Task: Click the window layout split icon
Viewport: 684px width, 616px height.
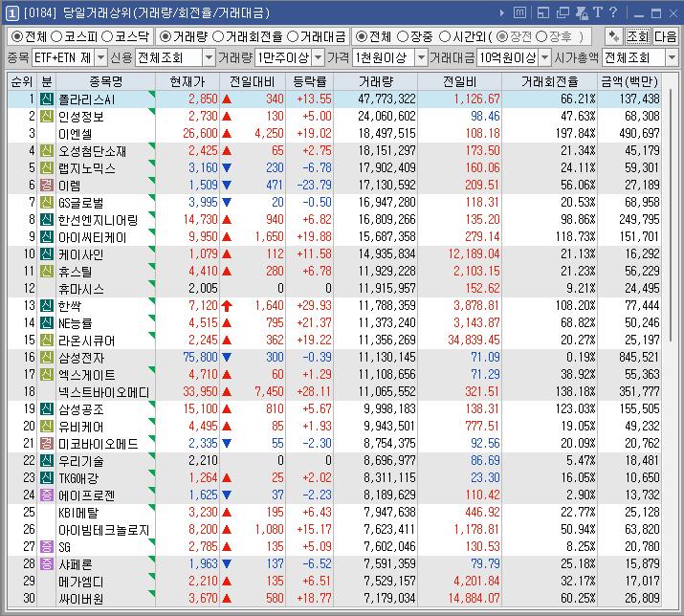Action: pos(543,13)
